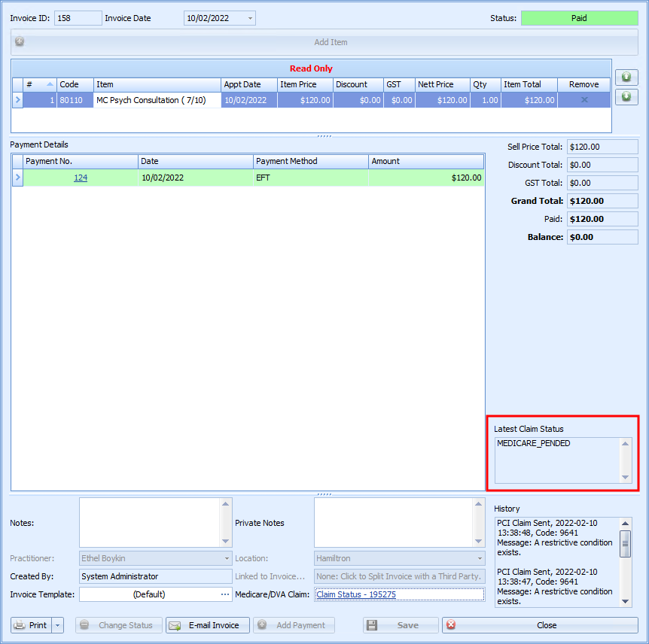The width and height of the screenshot is (649, 644).
Task: Open the Practitioner dropdown
Action: click(x=227, y=558)
